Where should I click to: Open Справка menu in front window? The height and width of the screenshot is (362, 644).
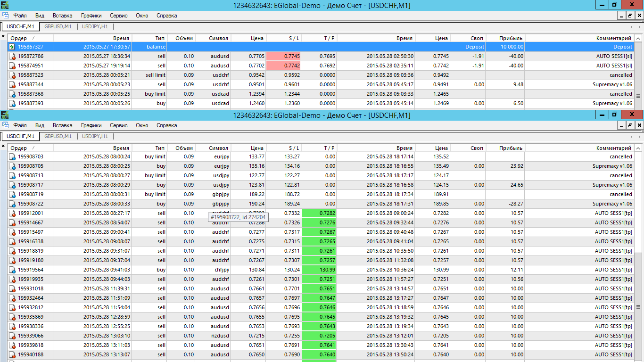click(166, 125)
